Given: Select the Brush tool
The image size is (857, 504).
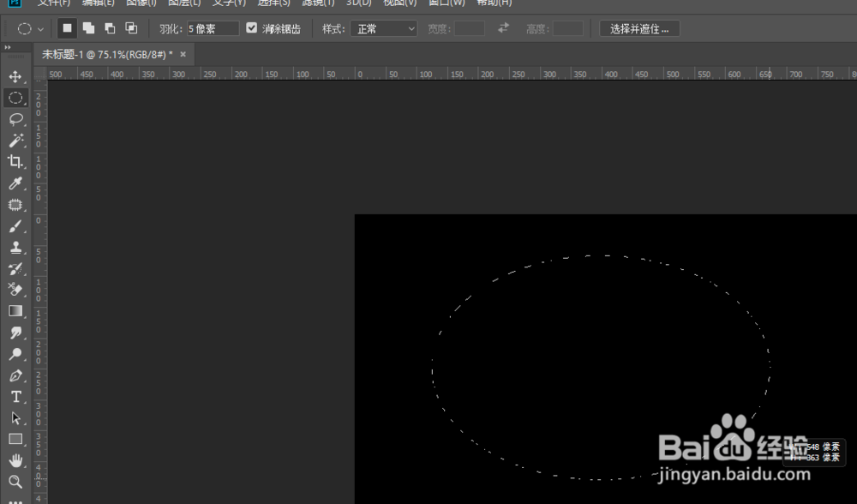Looking at the screenshot, I should pyautogui.click(x=15, y=225).
